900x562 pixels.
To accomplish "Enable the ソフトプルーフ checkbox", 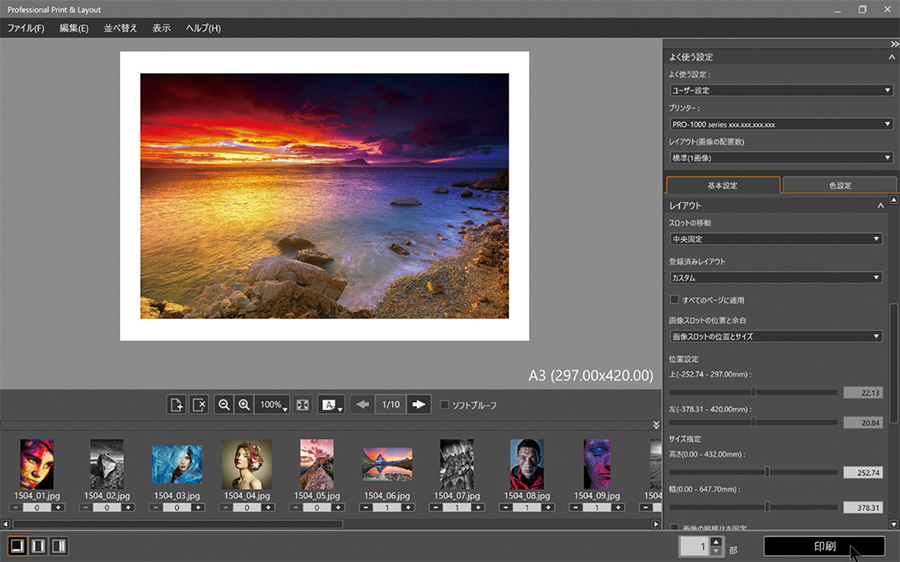I will tap(445, 405).
